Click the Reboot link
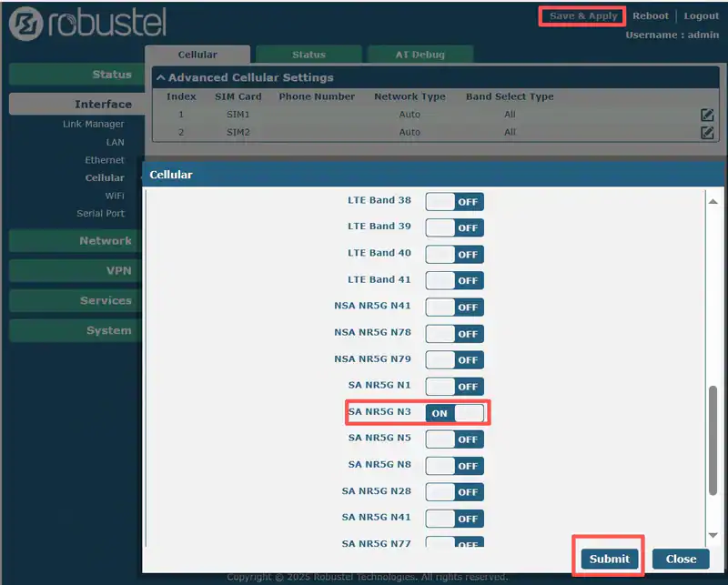Viewport: 728px width, 585px height. 651,16
